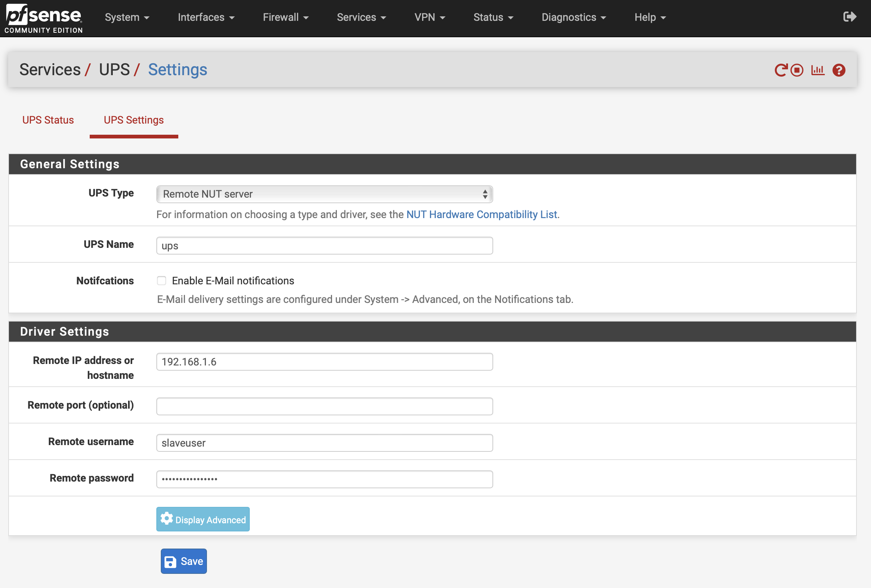The image size is (871, 588).
Task: Focus the Remote username field
Action: (x=325, y=442)
